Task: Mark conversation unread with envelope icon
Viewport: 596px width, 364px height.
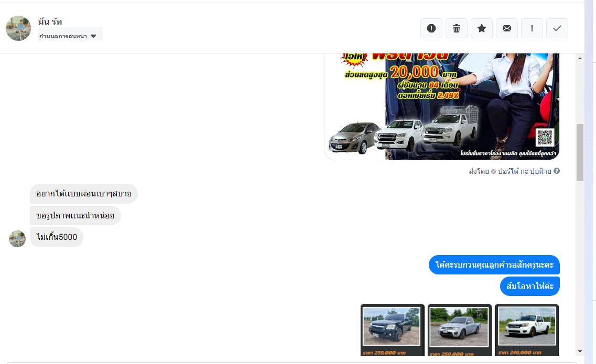Action: coord(507,28)
